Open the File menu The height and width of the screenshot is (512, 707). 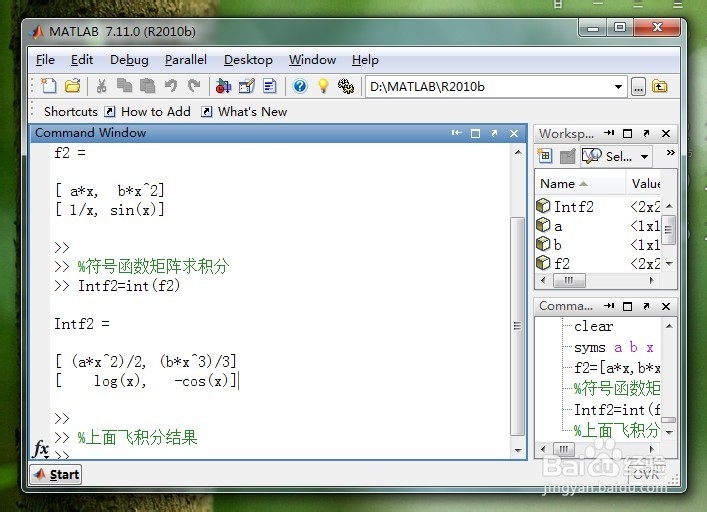(x=45, y=60)
